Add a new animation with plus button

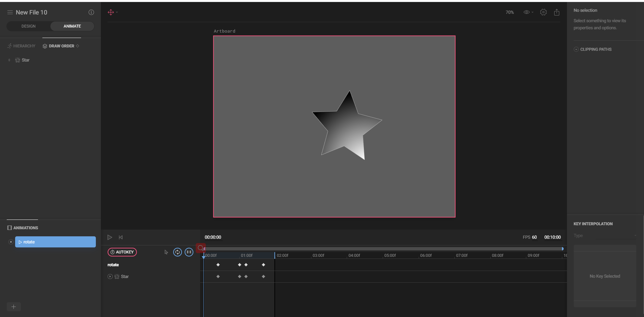[13, 307]
